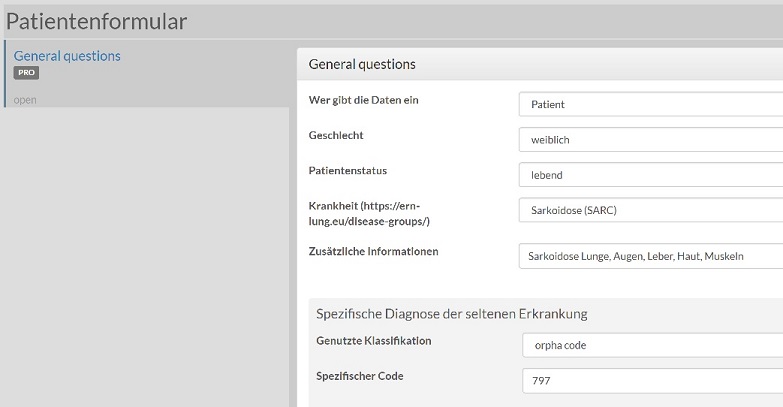The image size is (783, 407).
Task: Click the Spezifischer Code label
Action: (359, 376)
